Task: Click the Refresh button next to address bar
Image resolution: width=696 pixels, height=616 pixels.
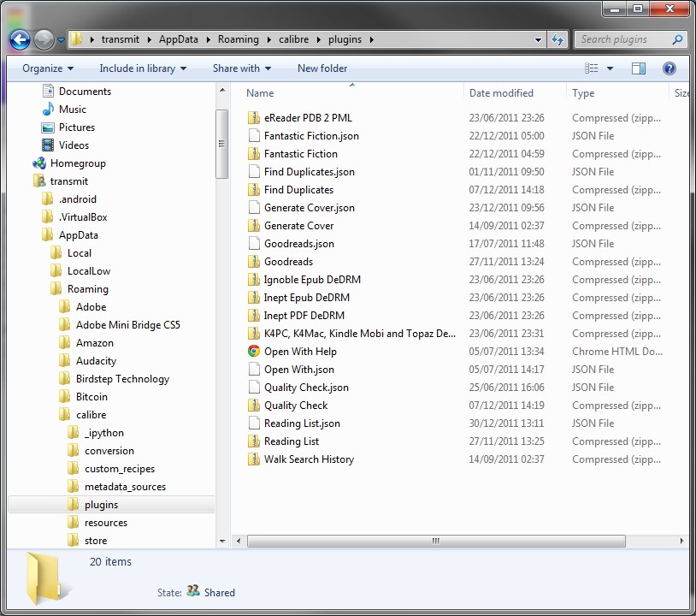Action: pos(557,39)
